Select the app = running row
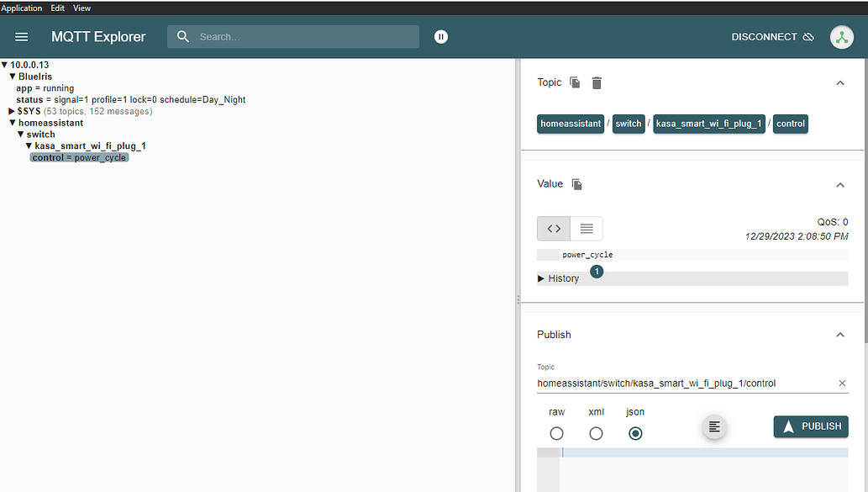This screenshot has width=868, height=492. pyautogui.click(x=45, y=88)
